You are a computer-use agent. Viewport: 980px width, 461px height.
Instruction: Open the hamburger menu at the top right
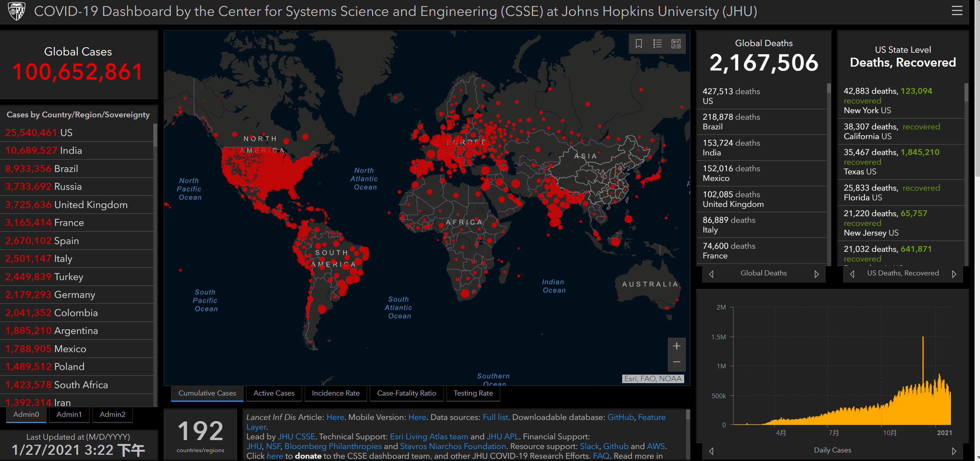pyautogui.click(x=957, y=11)
